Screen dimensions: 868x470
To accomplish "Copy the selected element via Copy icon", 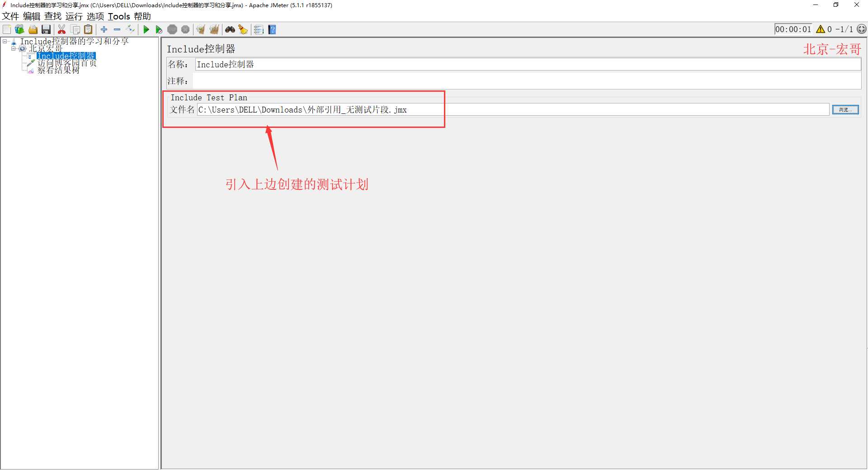I will (x=75, y=30).
